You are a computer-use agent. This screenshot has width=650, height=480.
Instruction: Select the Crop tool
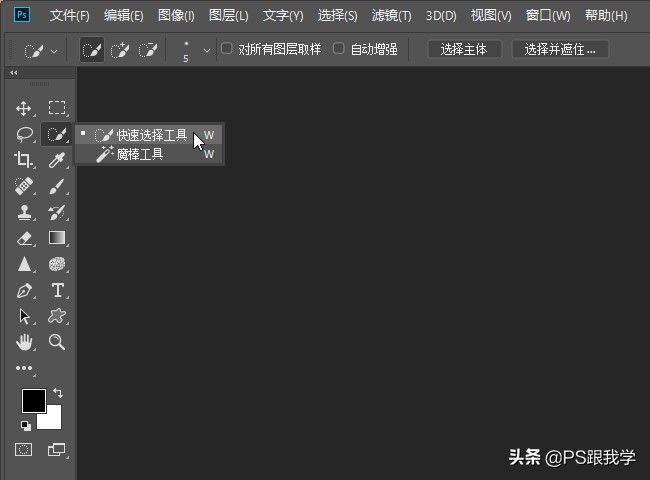tap(24, 160)
